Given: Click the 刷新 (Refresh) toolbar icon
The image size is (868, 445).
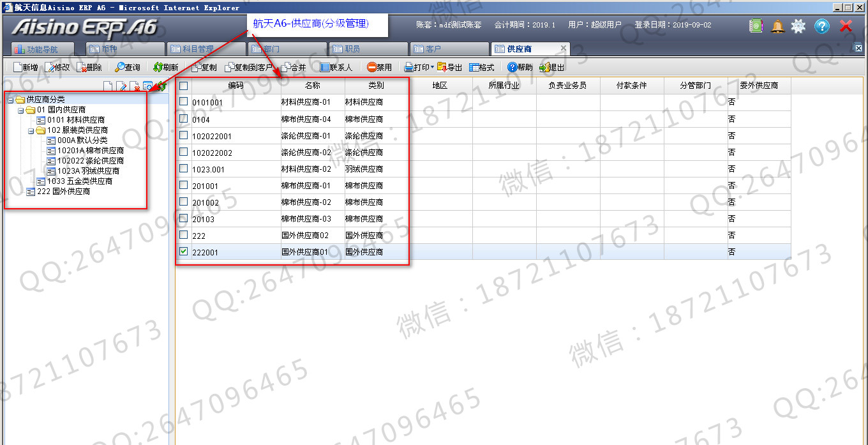Looking at the screenshot, I should [158, 67].
